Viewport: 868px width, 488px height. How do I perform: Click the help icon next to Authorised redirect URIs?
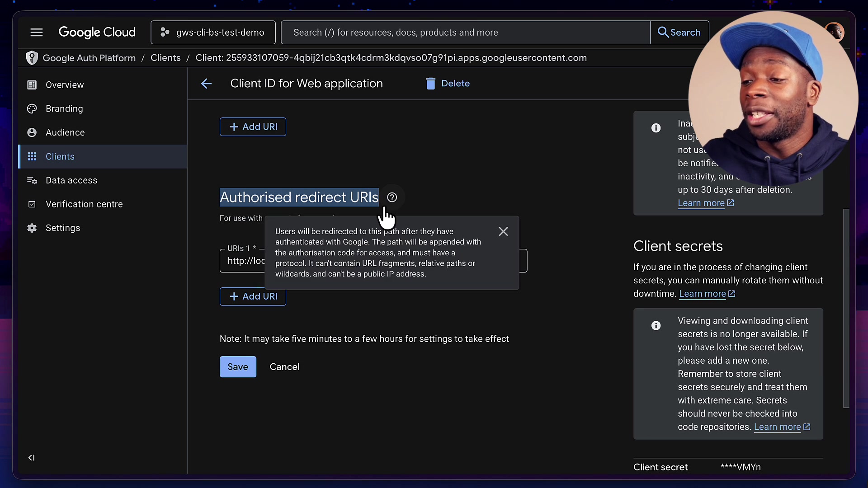click(x=392, y=197)
